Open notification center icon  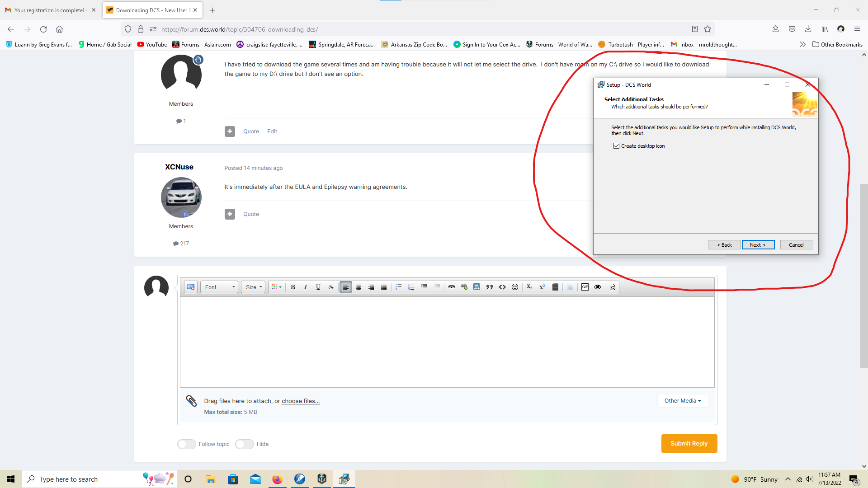tap(854, 479)
